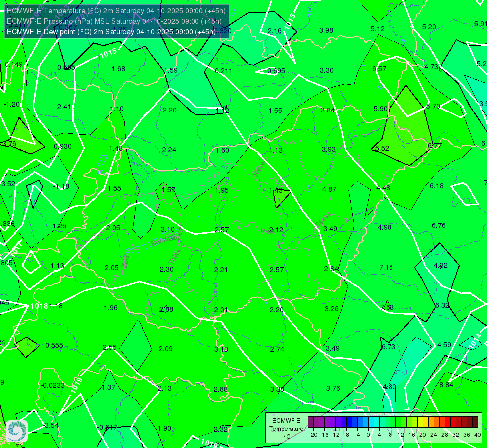
Task: Click the 2.16 dew point value
Action: (x=274, y=31)
